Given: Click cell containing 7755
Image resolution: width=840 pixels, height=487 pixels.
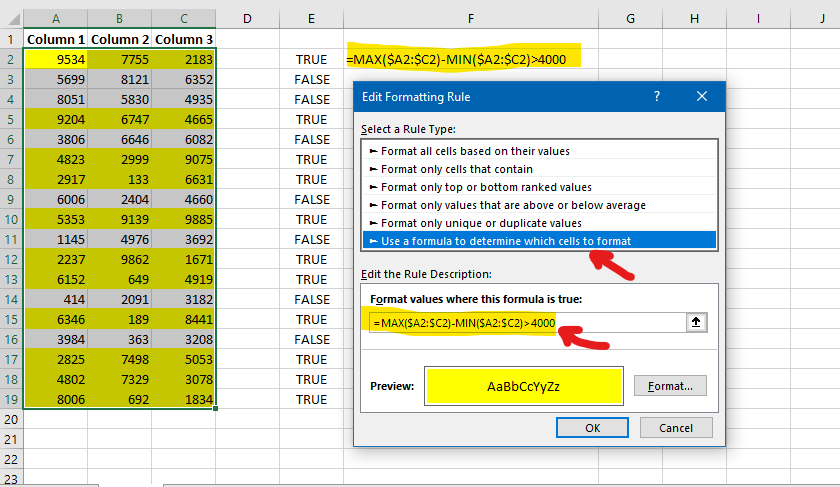Looking at the screenshot, I should coord(119,59).
